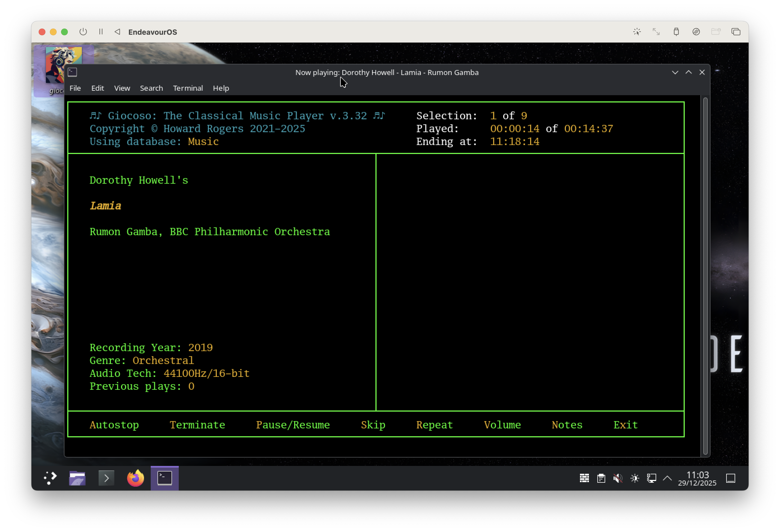Click the clock in the system tray
The height and width of the screenshot is (532, 780).
pos(697,478)
